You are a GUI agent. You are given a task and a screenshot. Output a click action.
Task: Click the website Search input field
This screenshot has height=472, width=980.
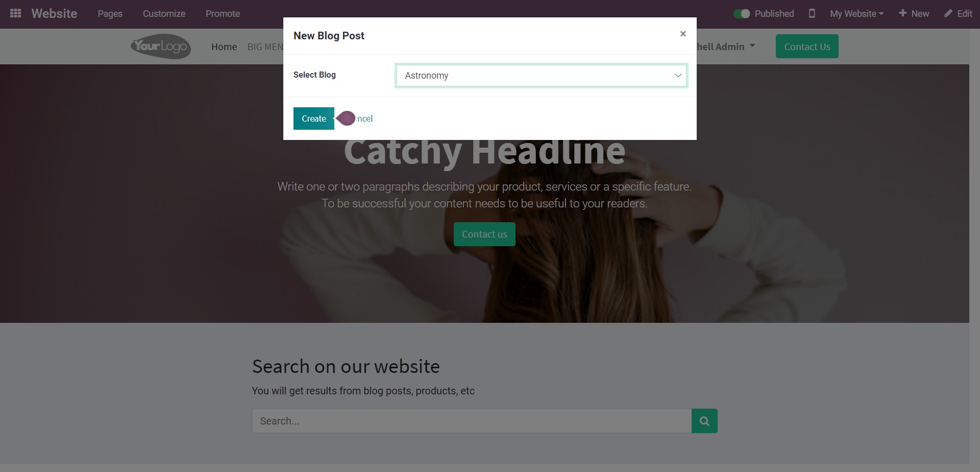(472, 421)
